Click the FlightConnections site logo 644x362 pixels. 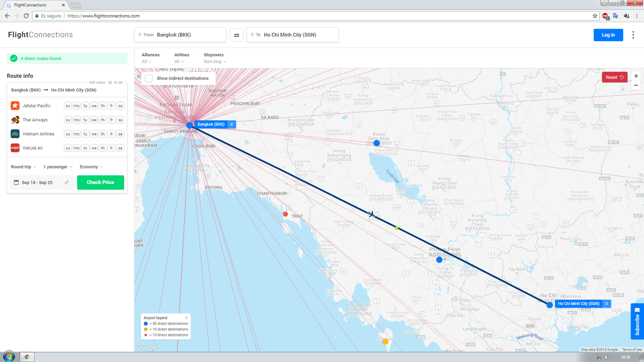(40, 35)
